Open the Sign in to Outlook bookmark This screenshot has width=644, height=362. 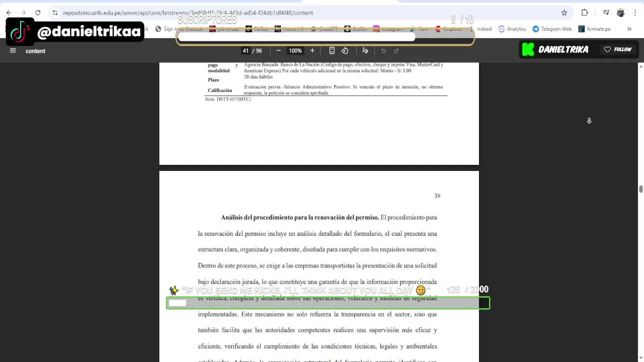(179, 29)
